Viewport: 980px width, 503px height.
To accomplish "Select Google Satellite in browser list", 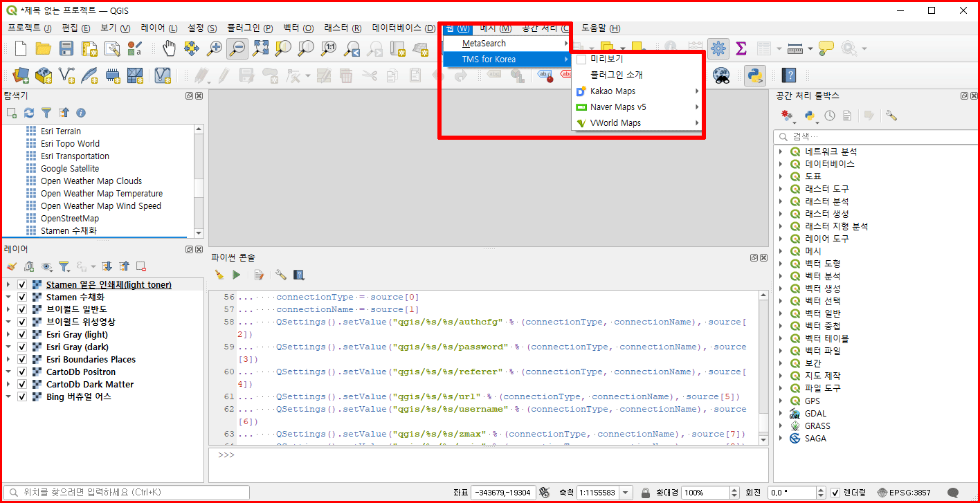I will [70, 169].
